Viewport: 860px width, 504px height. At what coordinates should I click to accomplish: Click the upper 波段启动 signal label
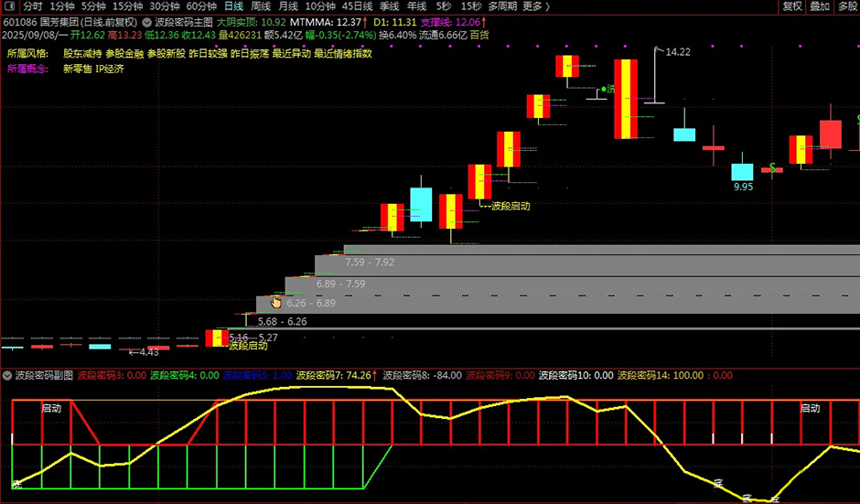[510, 206]
